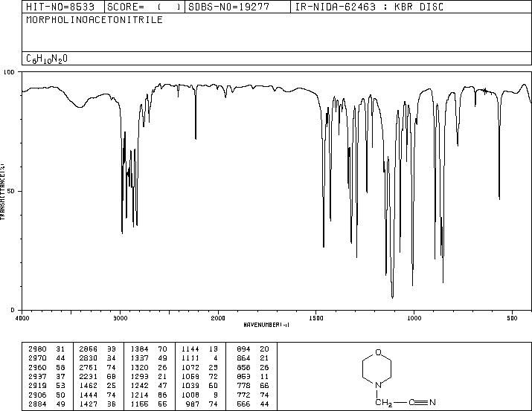This screenshot has width=532, height=411.
Task: Select the 2761 peak table entry
Action: (97, 367)
